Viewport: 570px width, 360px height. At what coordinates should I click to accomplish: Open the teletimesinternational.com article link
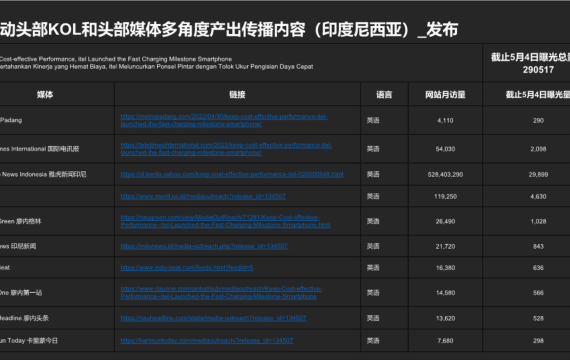(226, 149)
